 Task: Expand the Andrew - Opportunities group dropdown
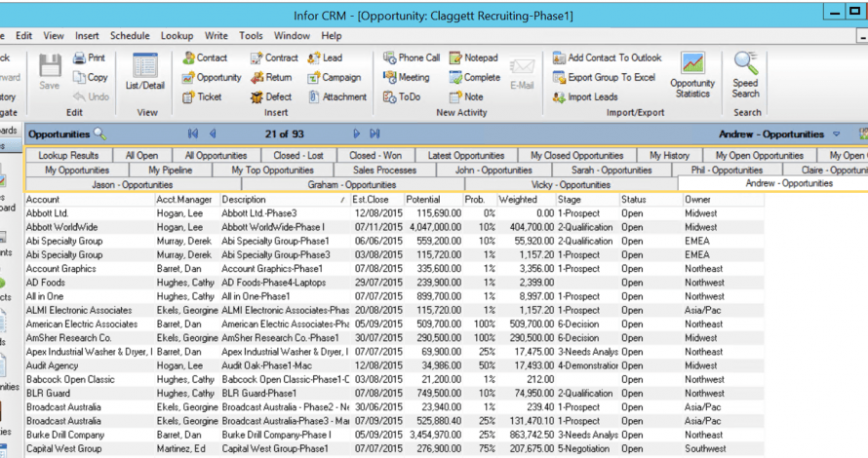coord(837,134)
